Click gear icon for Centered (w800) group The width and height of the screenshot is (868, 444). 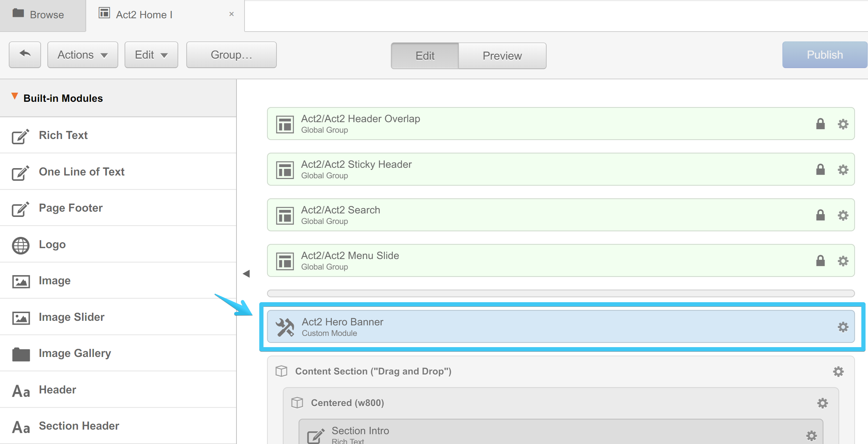pyautogui.click(x=822, y=403)
